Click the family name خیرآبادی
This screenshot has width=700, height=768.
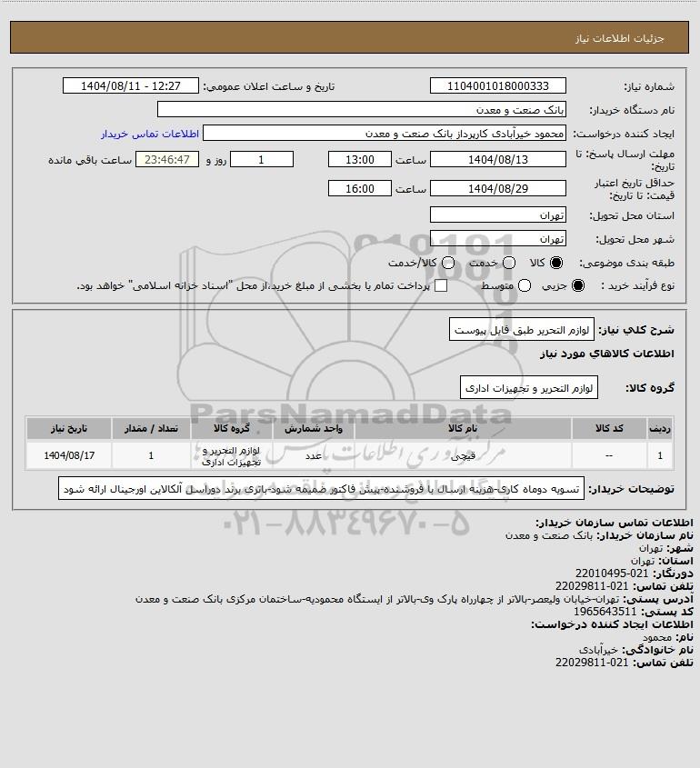pos(598,650)
